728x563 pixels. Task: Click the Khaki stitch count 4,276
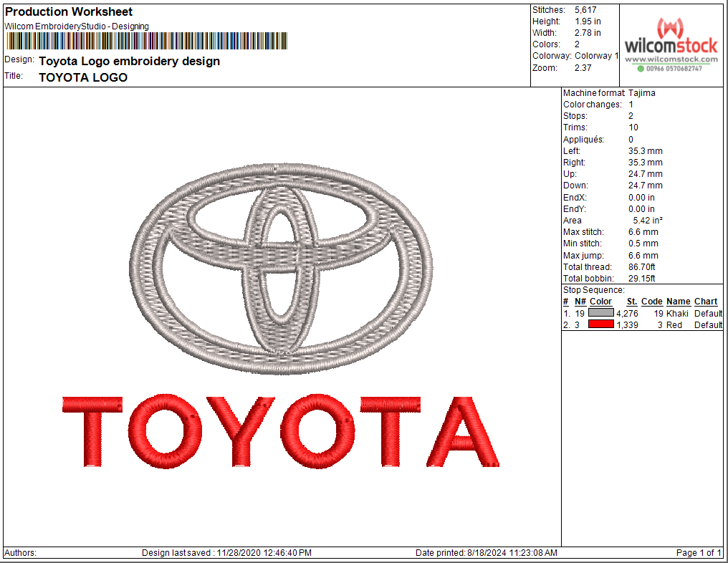627,314
